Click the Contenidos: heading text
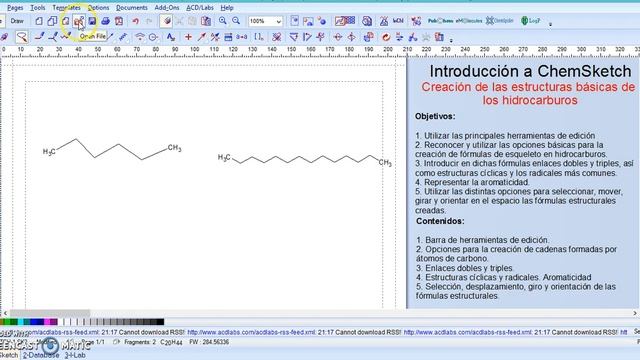 point(440,221)
